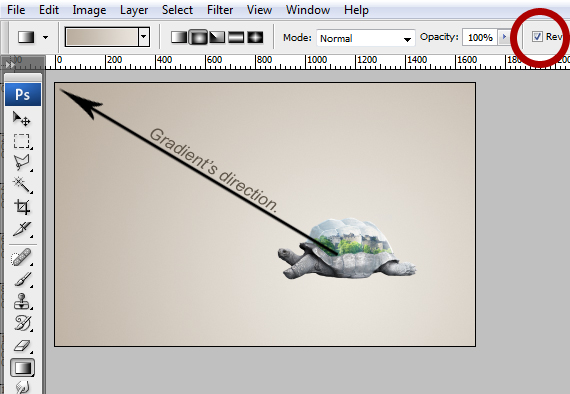Select the Healing Brush tool
The width and height of the screenshot is (570, 394).
point(21,258)
